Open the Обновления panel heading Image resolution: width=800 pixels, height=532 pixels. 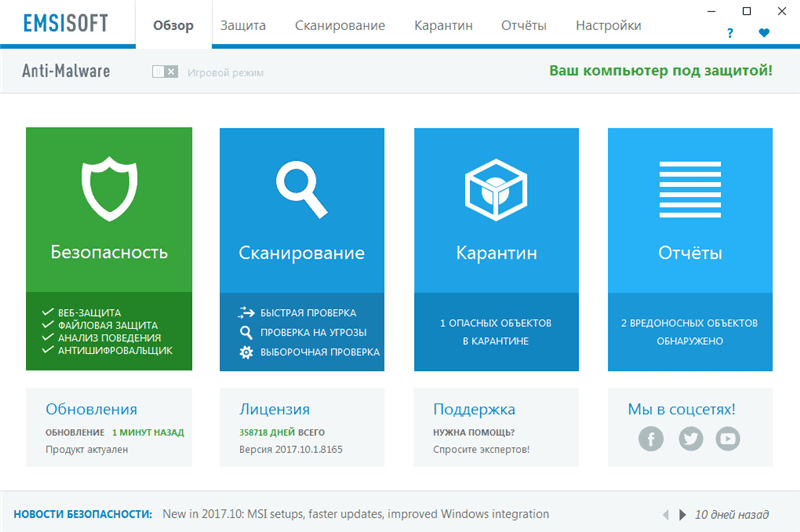click(91, 409)
